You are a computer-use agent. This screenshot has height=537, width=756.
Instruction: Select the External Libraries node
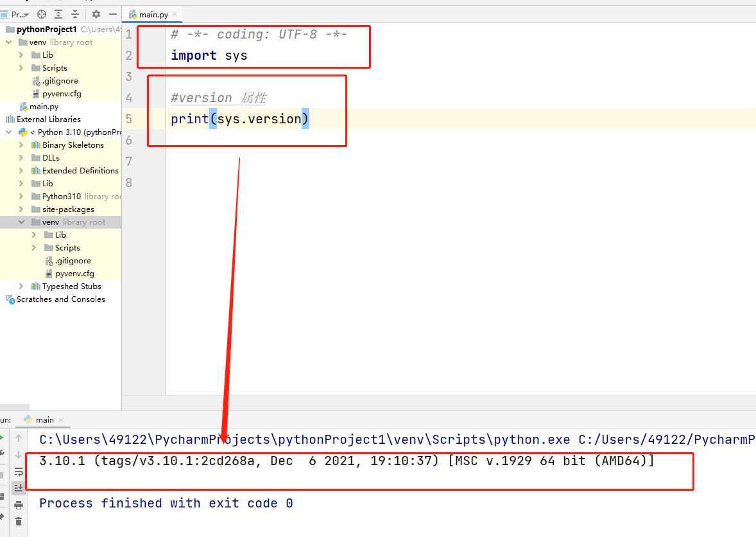coord(48,119)
